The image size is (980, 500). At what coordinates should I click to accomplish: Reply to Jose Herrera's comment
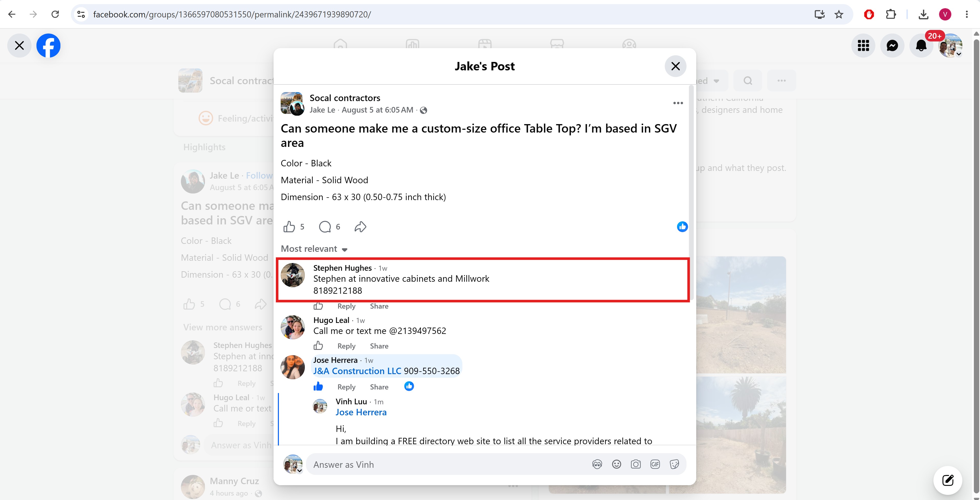point(346,387)
